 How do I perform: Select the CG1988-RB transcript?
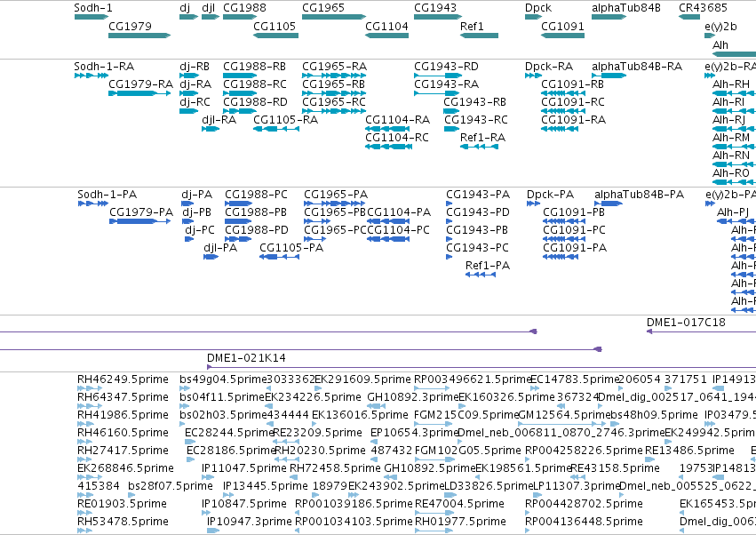(240, 76)
